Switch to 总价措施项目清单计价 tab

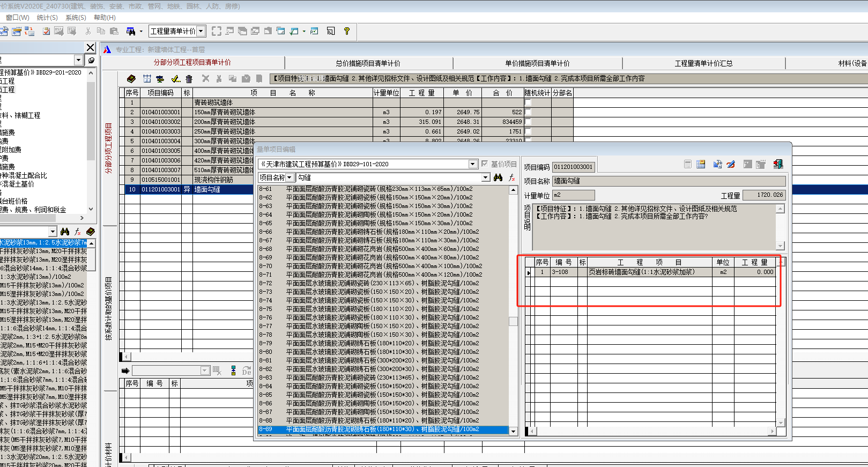coord(368,63)
